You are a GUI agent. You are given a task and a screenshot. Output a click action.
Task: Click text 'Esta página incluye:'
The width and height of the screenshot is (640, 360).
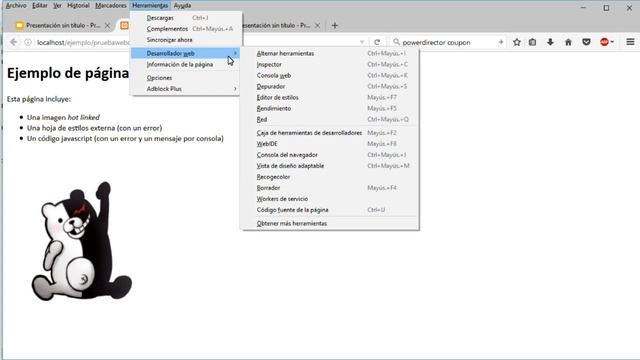[39, 99]
